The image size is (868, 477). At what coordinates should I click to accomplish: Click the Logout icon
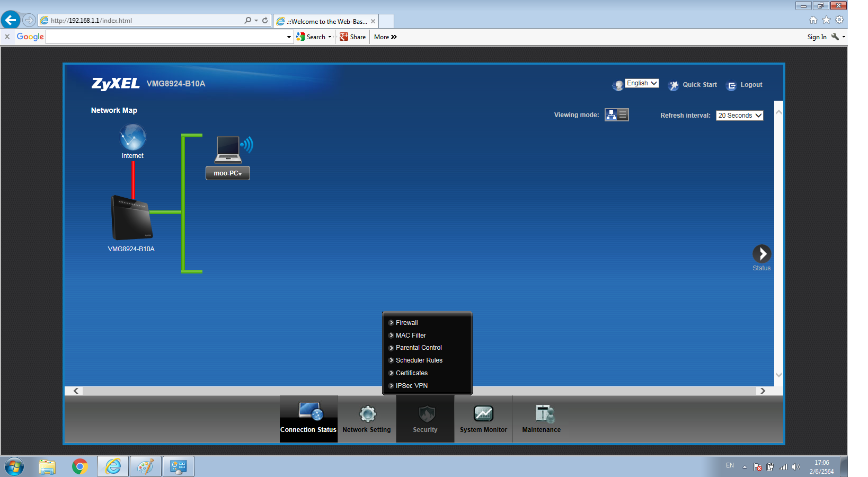[x=731, y=85]
